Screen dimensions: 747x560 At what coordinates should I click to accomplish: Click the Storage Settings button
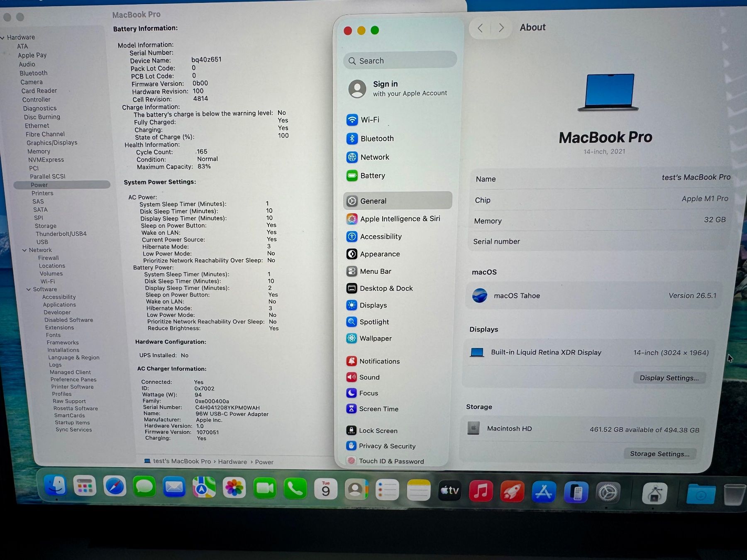(x=660, y=454)
